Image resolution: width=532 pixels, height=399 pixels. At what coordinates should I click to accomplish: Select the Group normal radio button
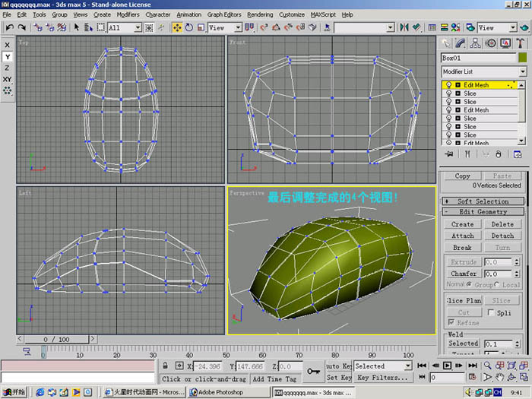pyautogui.click(x=469, y=284)
